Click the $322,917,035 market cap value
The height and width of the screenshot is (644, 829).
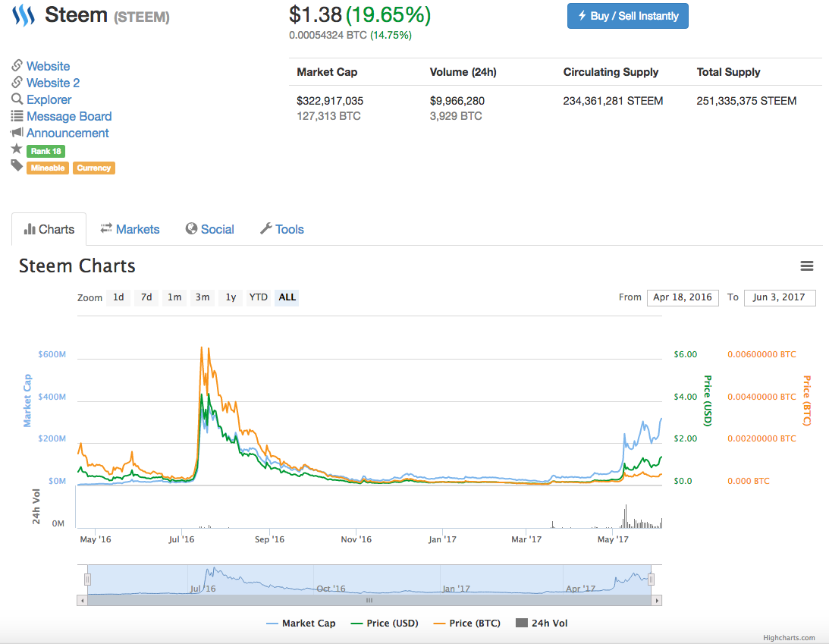click(330, 100)
